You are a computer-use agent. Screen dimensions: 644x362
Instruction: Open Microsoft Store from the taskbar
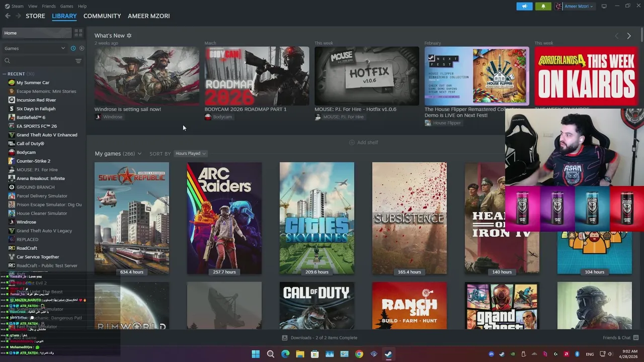[315, 354]
